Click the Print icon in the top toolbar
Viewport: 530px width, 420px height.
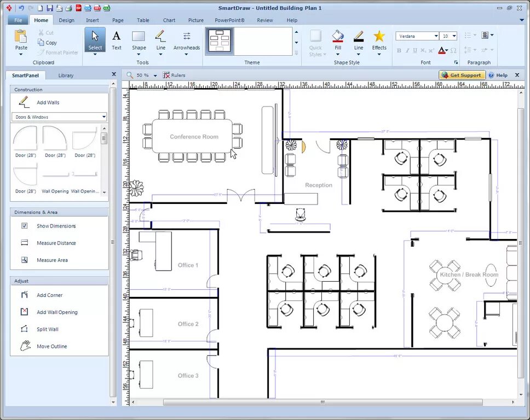click(68, 8)
